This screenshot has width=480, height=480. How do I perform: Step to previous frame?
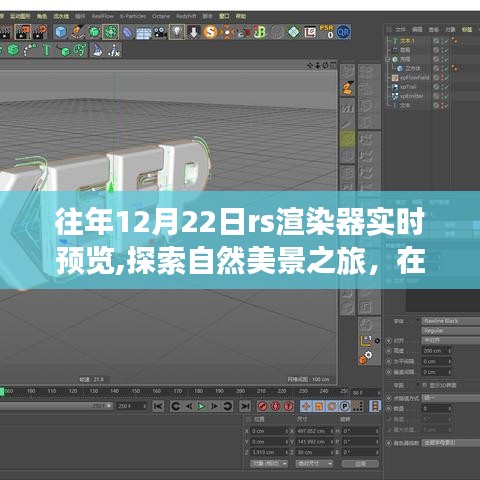click(x=188, y=406)
